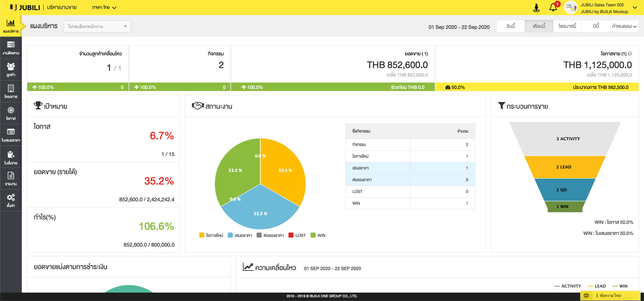Click the กิจกรรม summary card value 2
Screen dimensions: 644x301
pyautogui.click(x=221, y=65)
